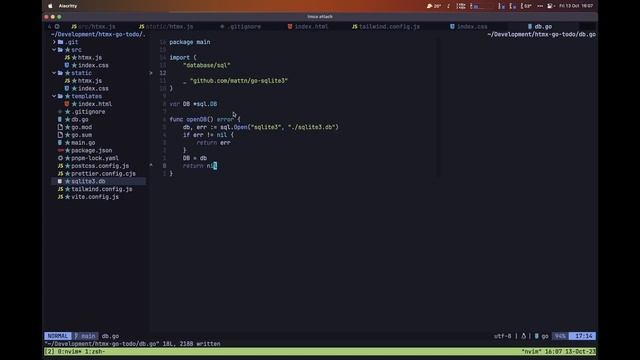Click the .git folder icon

coord(60,42)
